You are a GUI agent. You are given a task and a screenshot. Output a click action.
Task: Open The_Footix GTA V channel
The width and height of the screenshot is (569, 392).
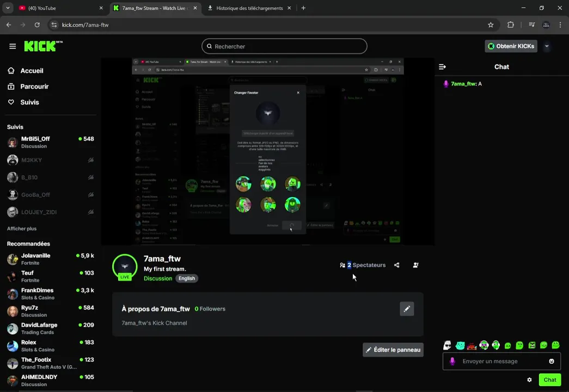51,363
